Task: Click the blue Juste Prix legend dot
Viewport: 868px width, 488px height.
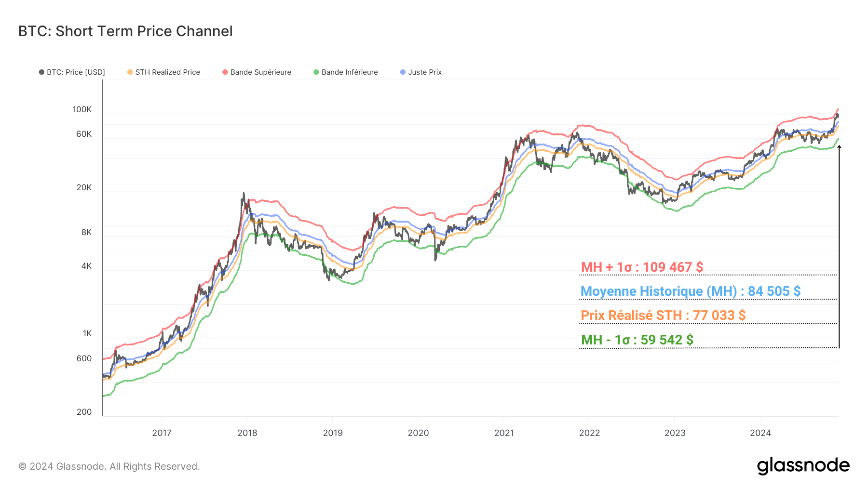Action: tap(403, 72)
